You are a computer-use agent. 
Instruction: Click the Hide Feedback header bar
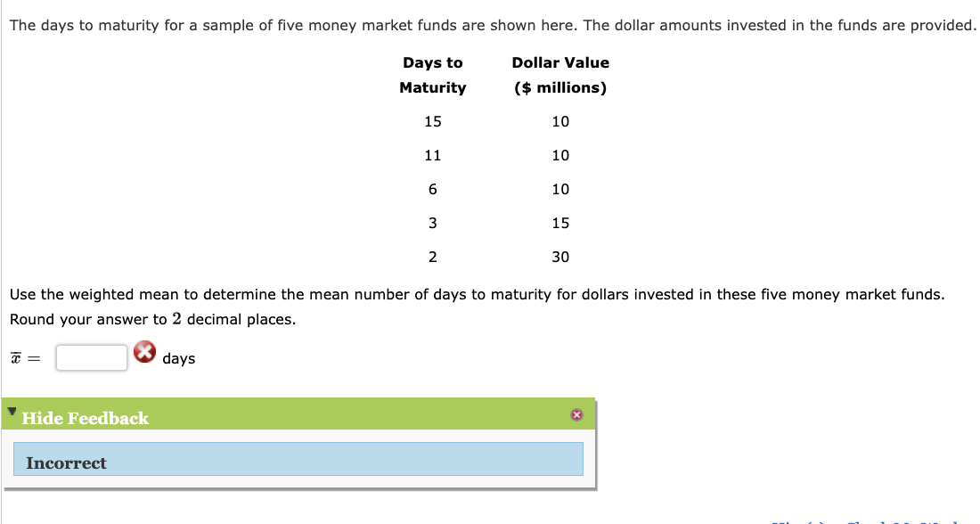pyautogui.click(x=86, y=417)
